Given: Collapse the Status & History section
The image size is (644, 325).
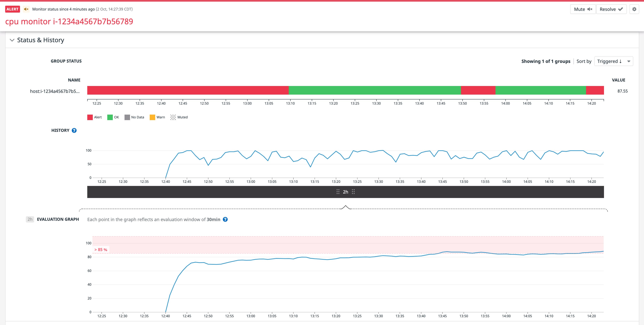Looking at the screenshot, I should coord(12,40).
